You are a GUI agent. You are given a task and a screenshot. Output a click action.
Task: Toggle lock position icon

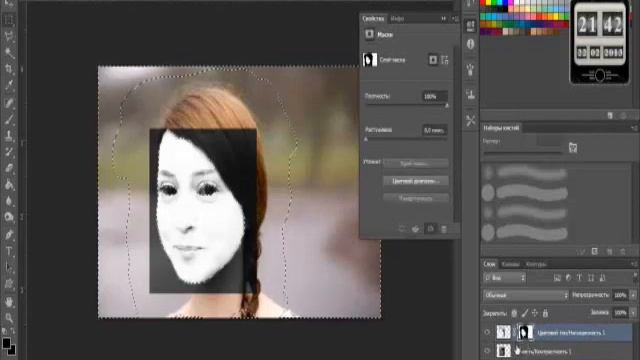[x=535, y=313]
